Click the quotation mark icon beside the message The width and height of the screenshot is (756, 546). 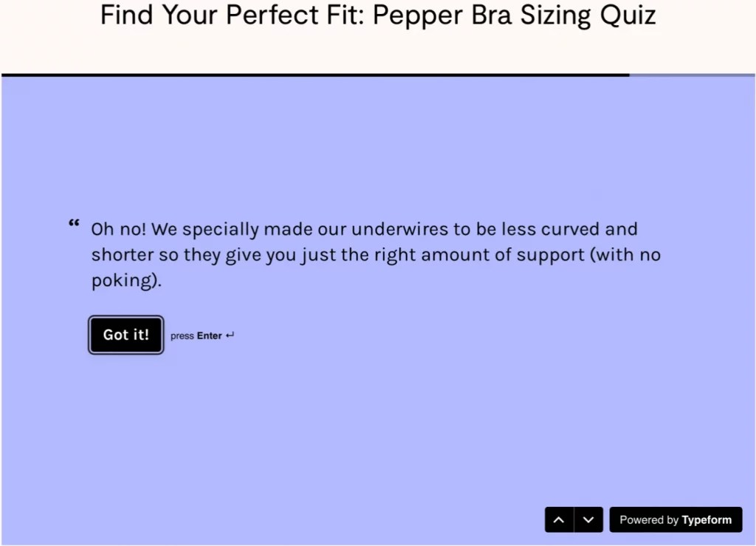(73, 223)
